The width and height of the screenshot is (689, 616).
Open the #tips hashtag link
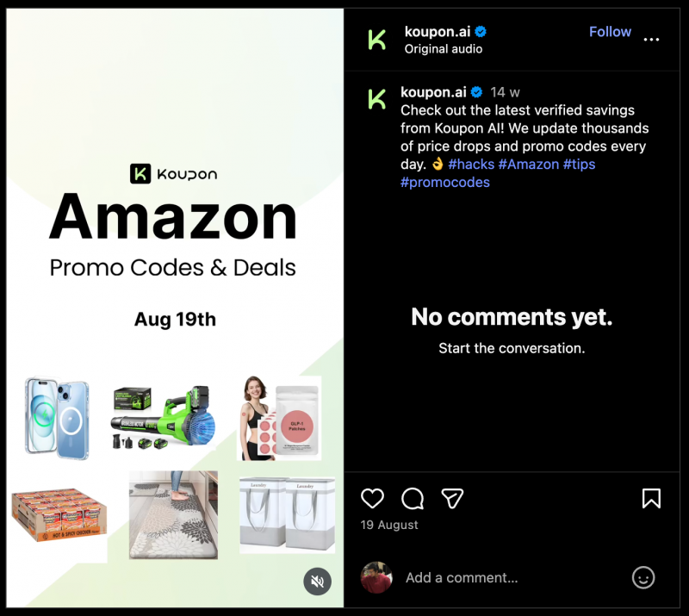coord(579,165)
